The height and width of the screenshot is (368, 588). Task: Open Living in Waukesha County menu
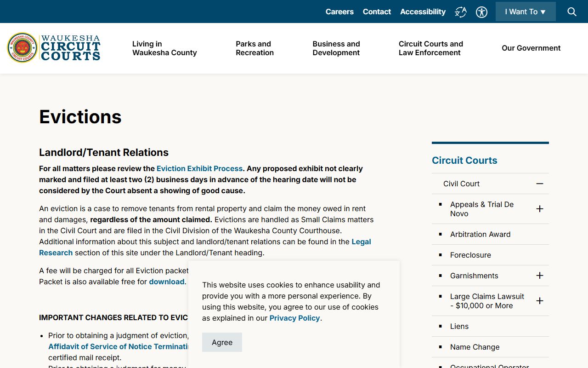tap(164, 48)
